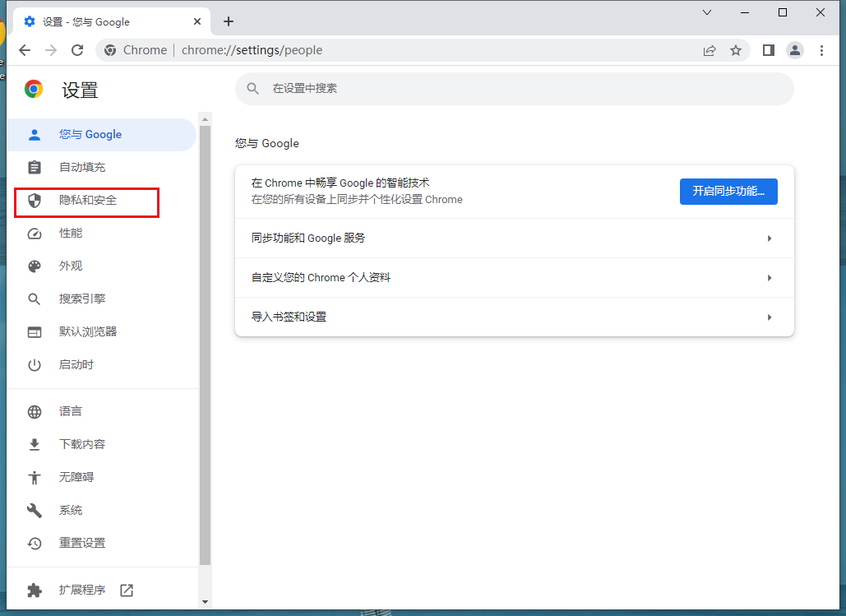Open the Chrome three-dot menu
Image resolution: width=846 pixels, height=616 pixels.
pyautogui.click(x=821, y=50)
